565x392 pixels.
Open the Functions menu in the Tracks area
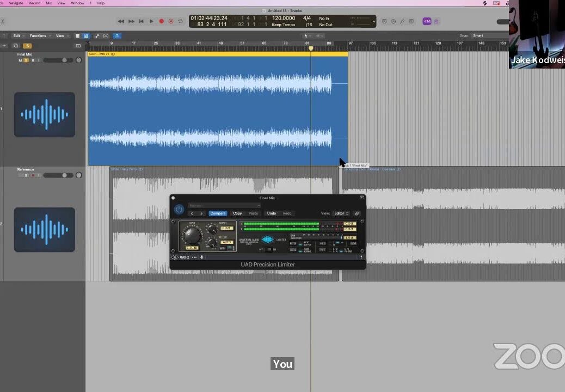(x=40, y=36)
